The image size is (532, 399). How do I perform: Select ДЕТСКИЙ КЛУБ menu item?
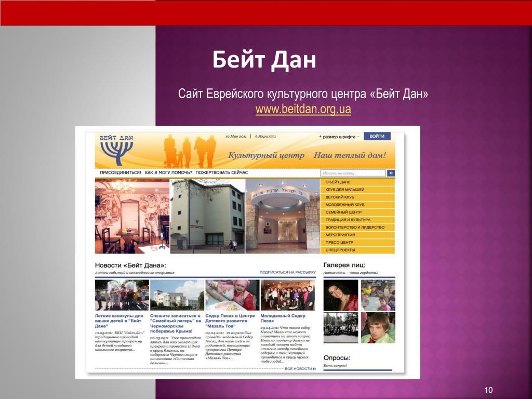(357, 197)
